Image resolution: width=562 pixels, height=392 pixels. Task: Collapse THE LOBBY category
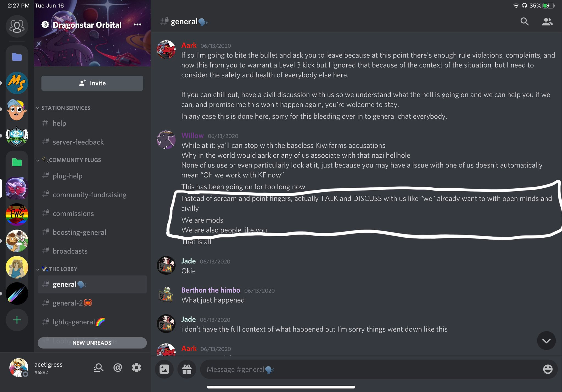tap(57, 269)
